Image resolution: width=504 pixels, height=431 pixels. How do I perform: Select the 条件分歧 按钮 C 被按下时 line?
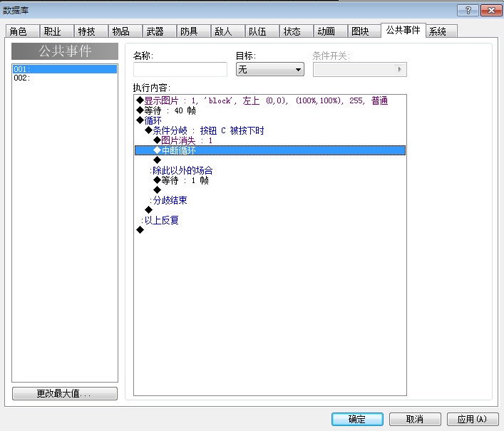pyautogui.click(x=270, y=130)
